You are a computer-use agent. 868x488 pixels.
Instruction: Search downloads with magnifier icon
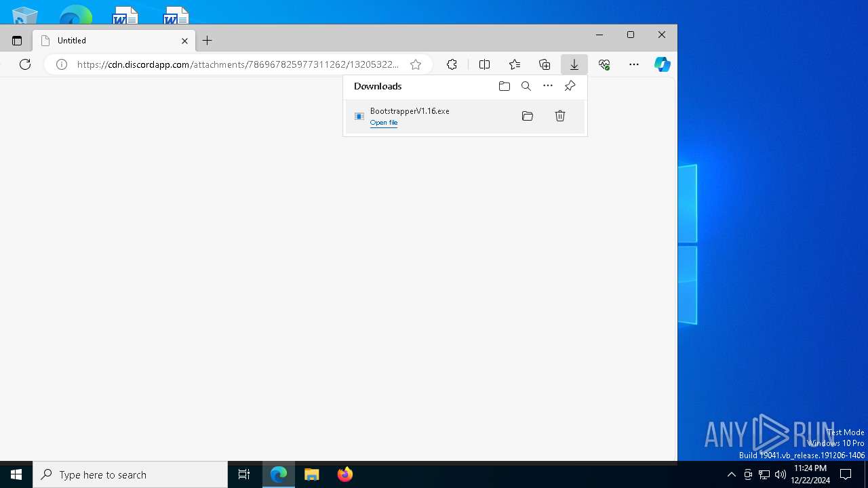[526, 86]
